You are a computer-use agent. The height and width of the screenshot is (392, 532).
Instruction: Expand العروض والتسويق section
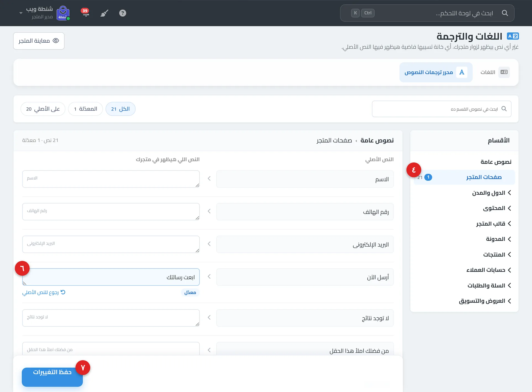[485, 301]
